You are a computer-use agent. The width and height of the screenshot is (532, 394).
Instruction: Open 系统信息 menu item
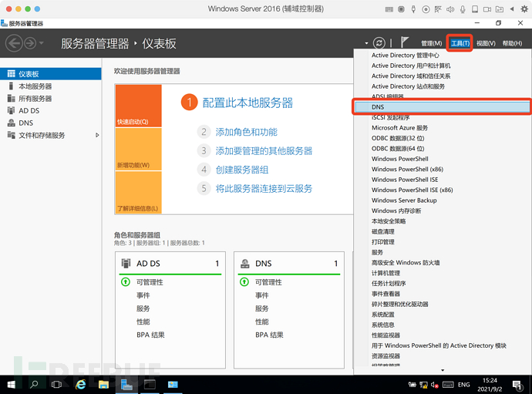pos(382,325)
